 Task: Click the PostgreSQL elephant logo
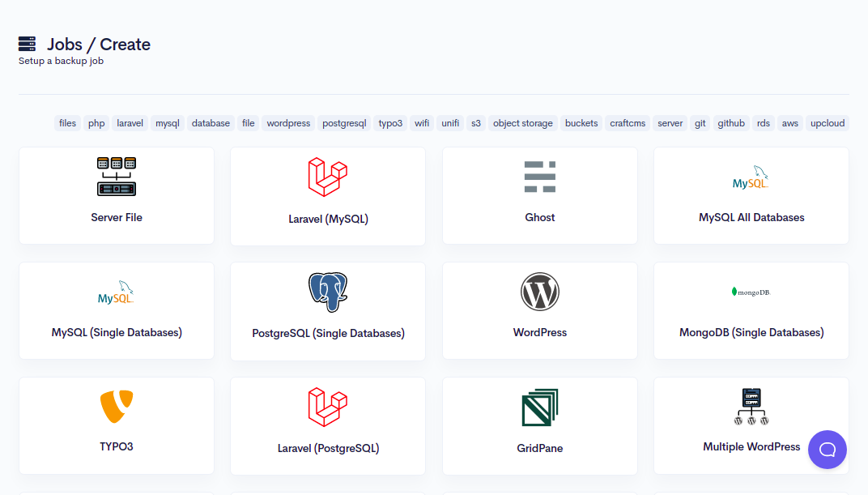coord(328,292)
